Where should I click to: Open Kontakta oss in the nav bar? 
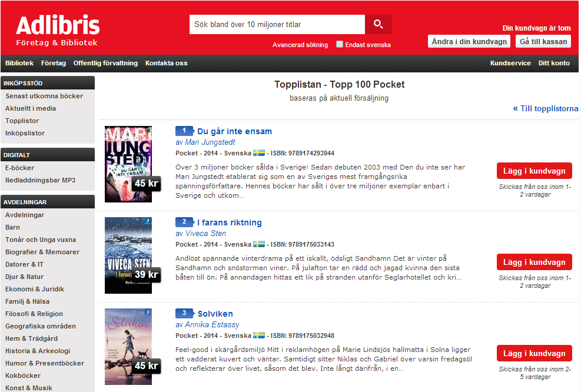click(167, 63)
